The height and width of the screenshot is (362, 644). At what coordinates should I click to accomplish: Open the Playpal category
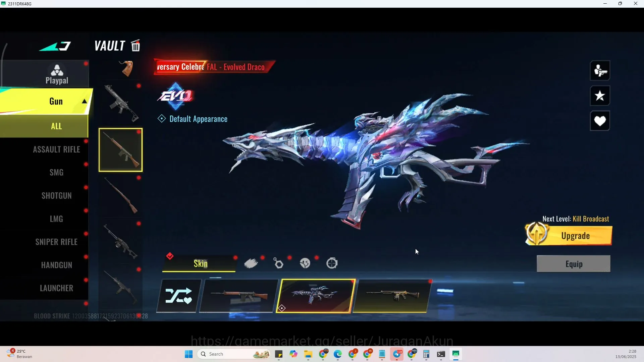click(57, 74)
